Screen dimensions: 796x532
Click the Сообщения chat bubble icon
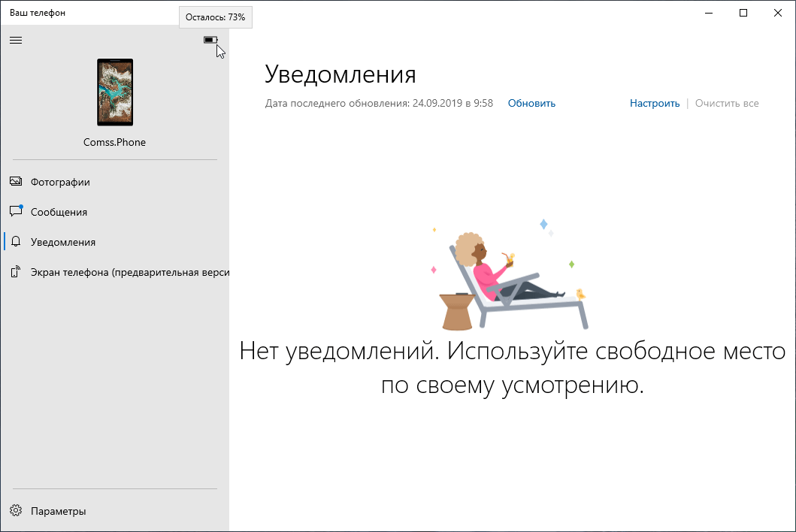pos(16,211)
